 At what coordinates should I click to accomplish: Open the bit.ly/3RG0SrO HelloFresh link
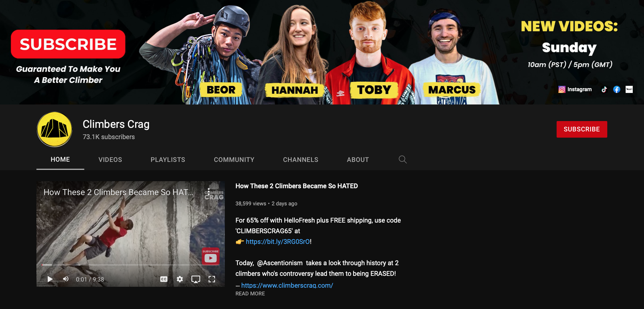(x=278, y=242)
